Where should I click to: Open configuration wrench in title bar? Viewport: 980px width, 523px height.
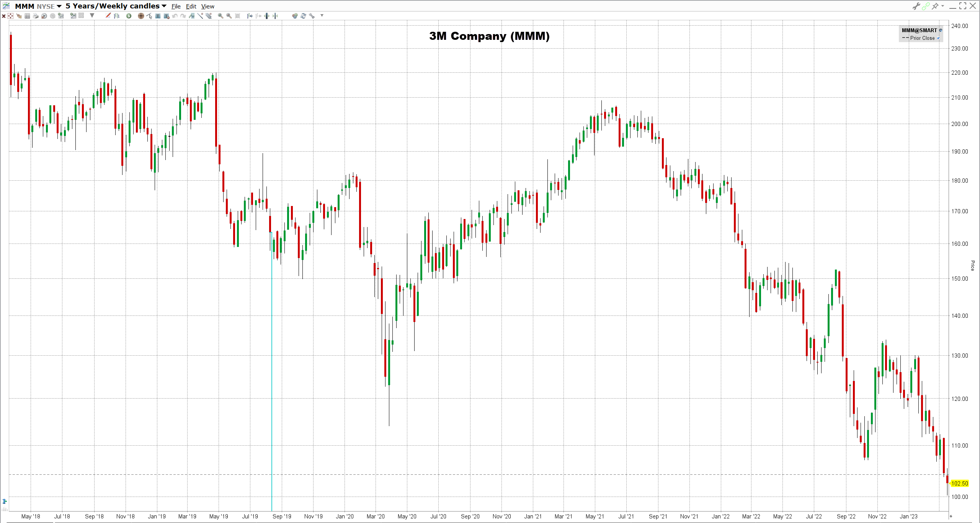[x=916, y=6]
